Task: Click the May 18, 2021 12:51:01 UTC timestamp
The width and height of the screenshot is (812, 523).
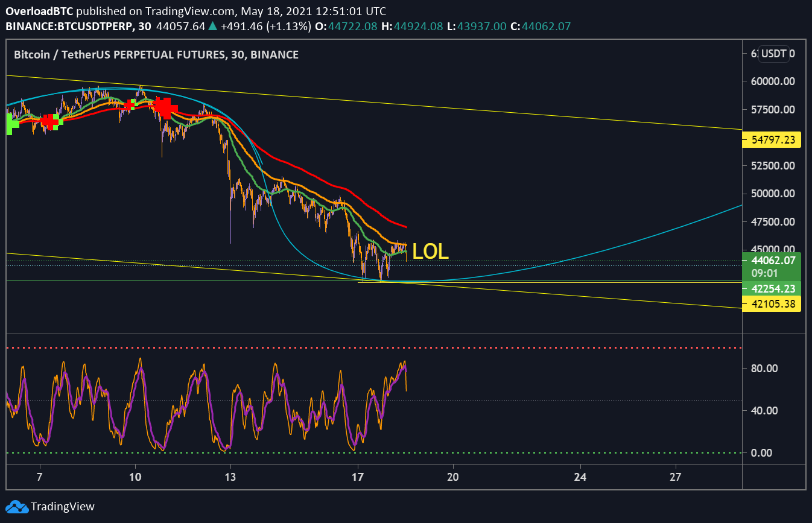Action: [x=315, y=11]
